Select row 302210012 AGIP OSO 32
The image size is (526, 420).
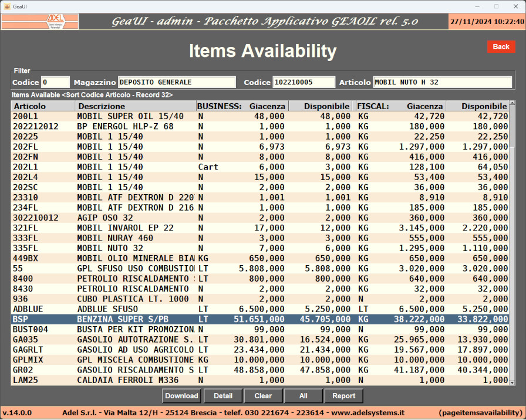(x=260, y=218)
